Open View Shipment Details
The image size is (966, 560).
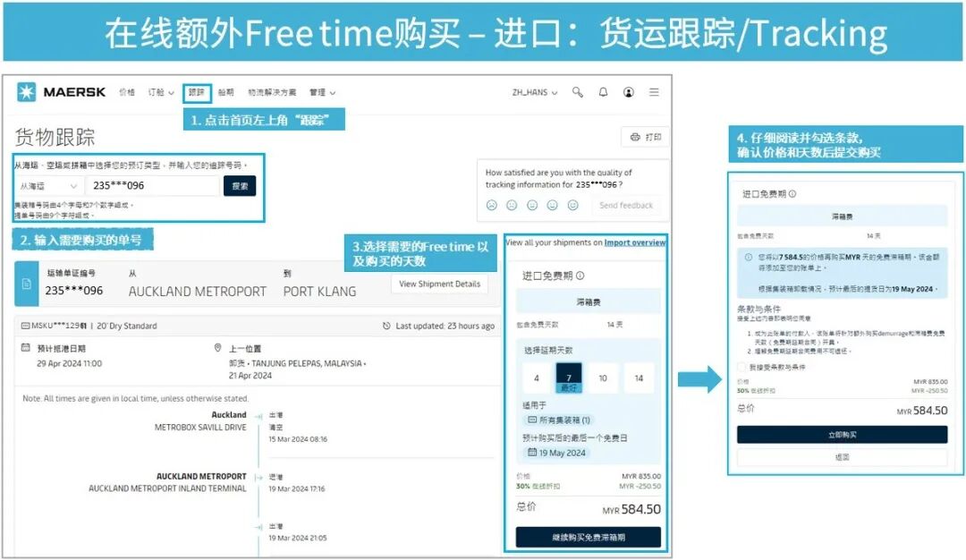click(x=439, y=284)
